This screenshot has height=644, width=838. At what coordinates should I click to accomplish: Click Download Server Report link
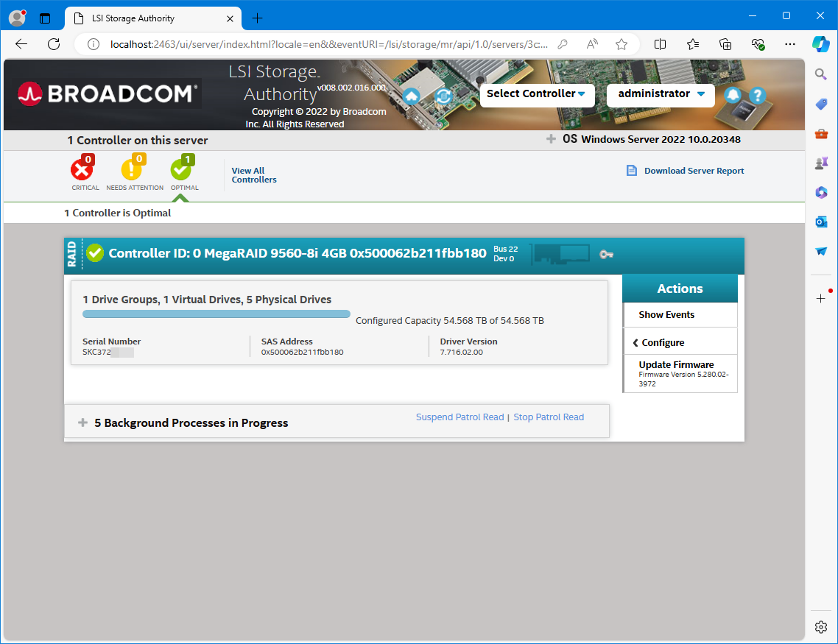pyautogui.click(x=694, y=171)
